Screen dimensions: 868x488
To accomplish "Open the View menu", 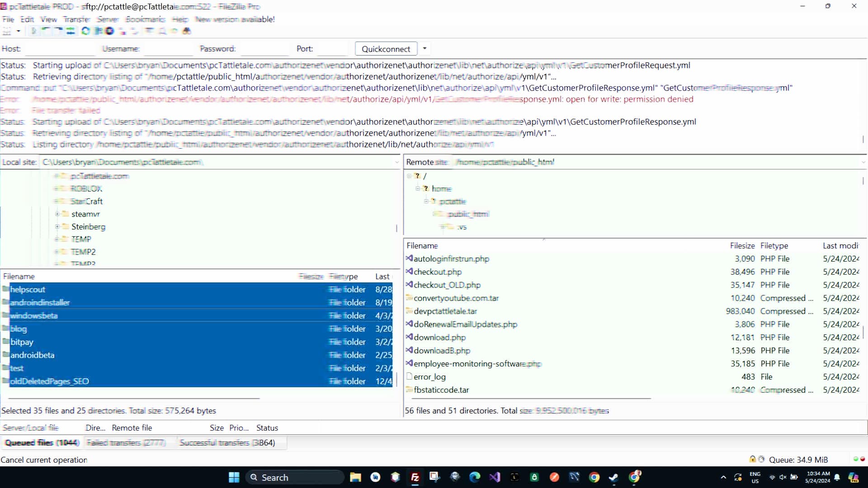I will coord(48,19).
